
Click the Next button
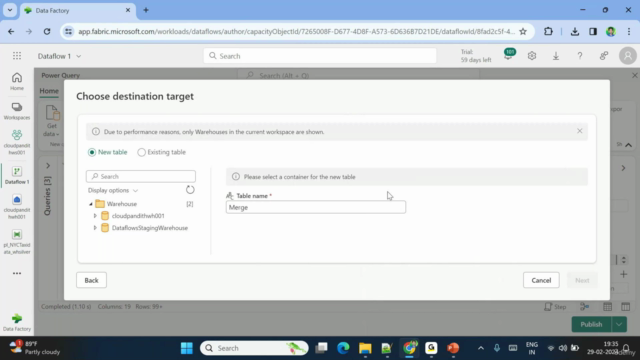[582, 280]
